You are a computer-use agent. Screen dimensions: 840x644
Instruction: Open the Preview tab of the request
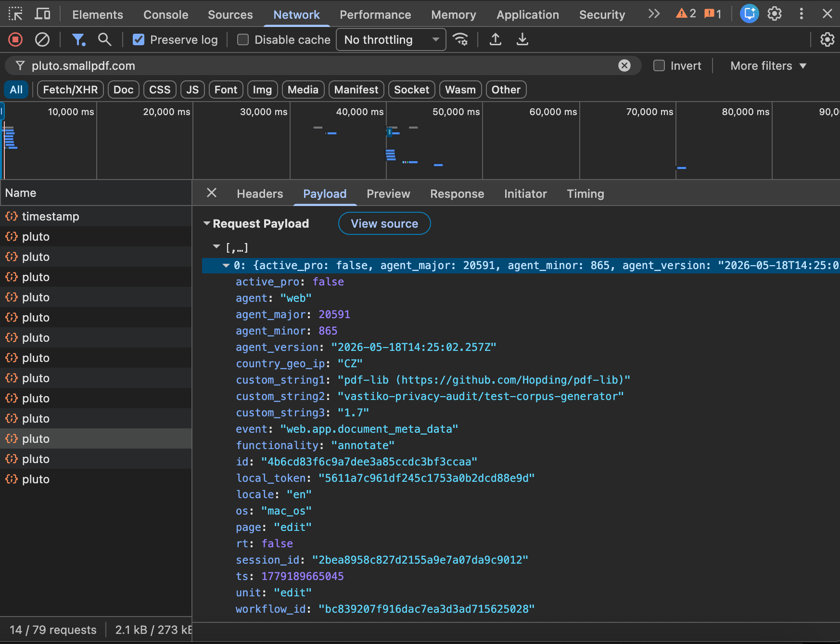(388, 193)
